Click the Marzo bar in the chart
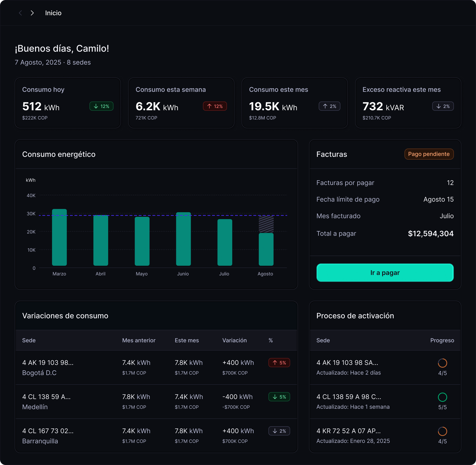476x465 pixels. pos(59,237)
